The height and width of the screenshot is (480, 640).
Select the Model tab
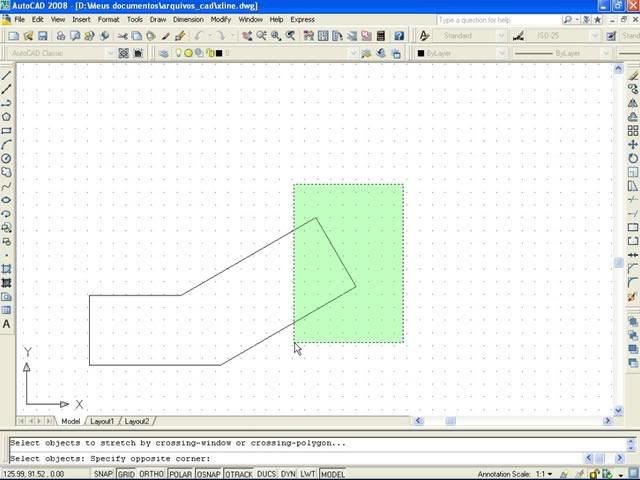point(71,421)
